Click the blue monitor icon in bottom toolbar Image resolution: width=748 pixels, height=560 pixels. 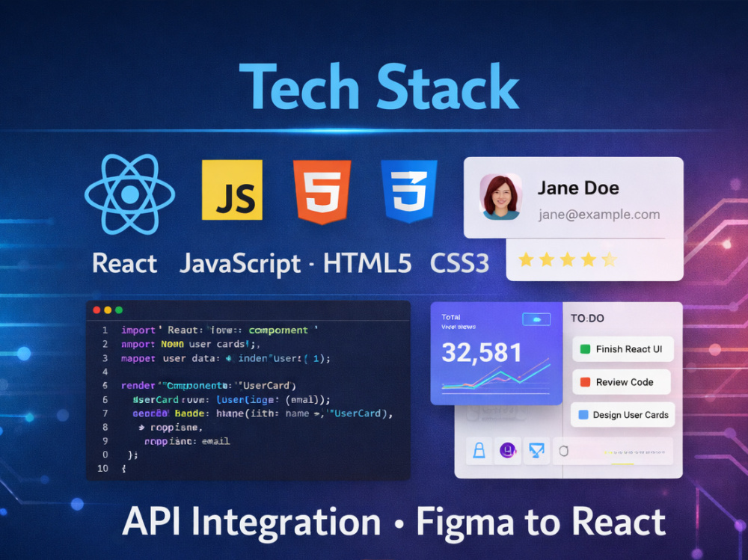tap(536, 450)
